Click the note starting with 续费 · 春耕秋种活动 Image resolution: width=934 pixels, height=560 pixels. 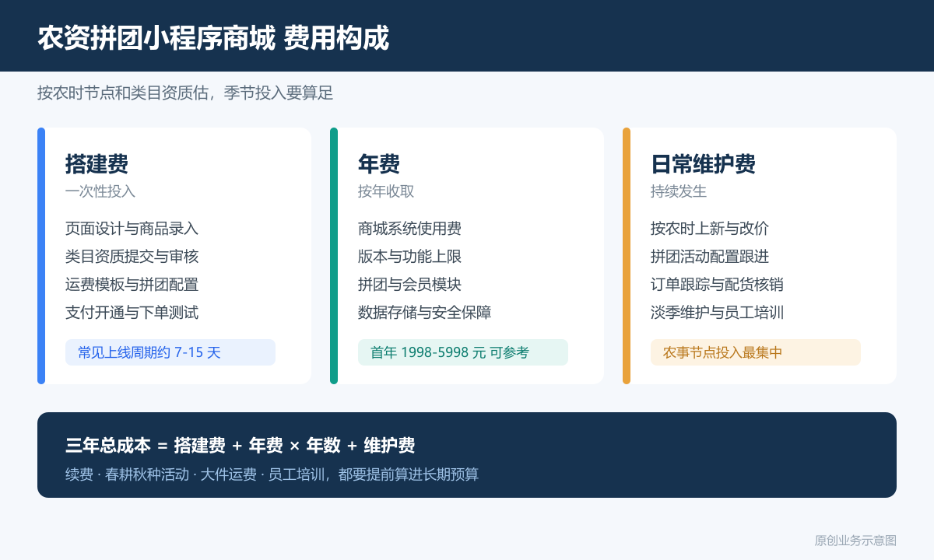coord(272,474)
